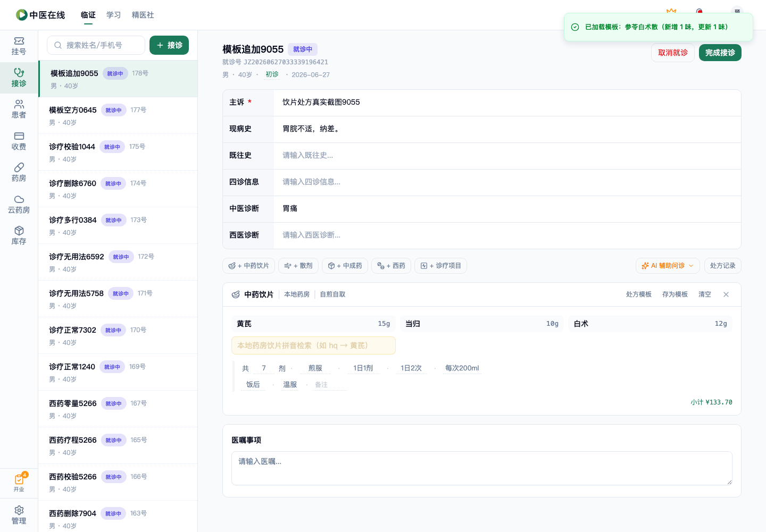Add a 中成药 prescription
The width and height of the screenshot is (766, 532).
345,266
